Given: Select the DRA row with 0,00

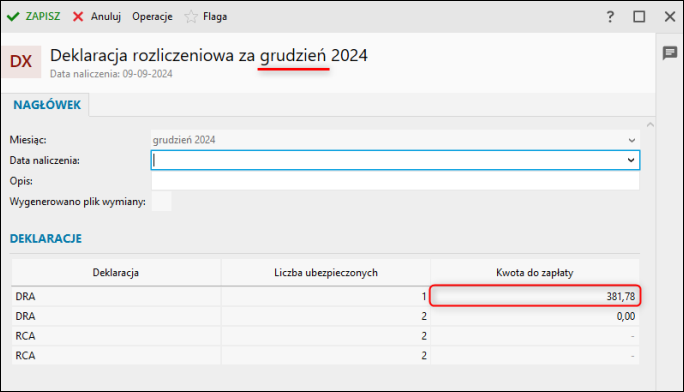Looking at the screenshot, I should point(325,316).
